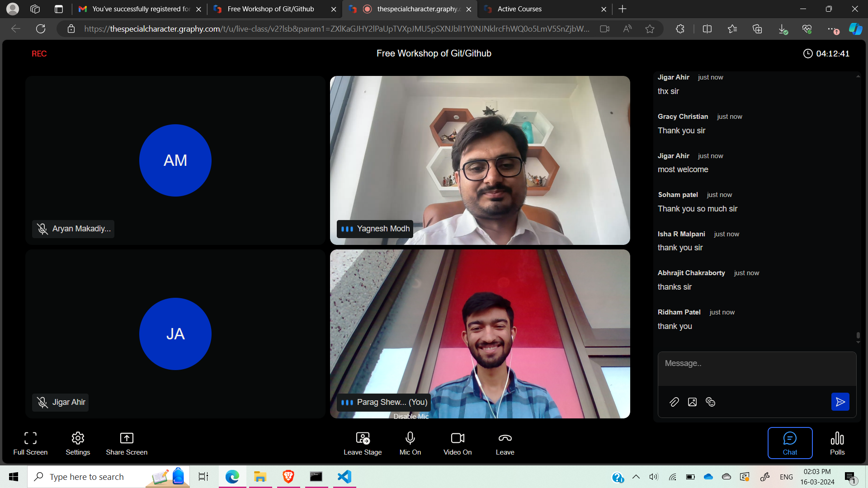Toggle the Chat panel button

click(x=790, y=443)
